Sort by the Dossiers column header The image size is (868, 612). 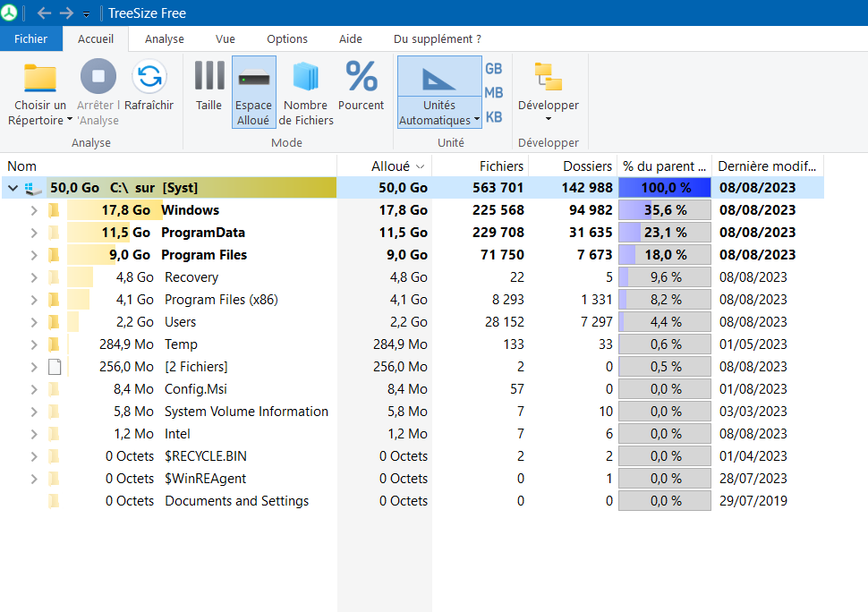573,166
